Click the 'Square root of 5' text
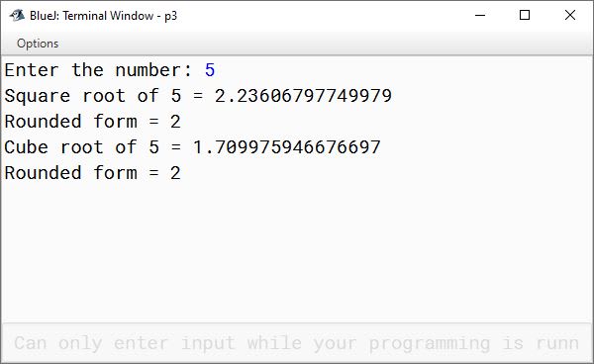This screenshot has height=364, width=594. pos(93,96)
